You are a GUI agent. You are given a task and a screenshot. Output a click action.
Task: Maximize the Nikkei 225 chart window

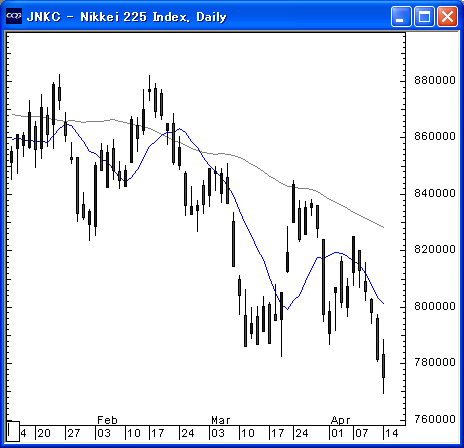point(424,16)
